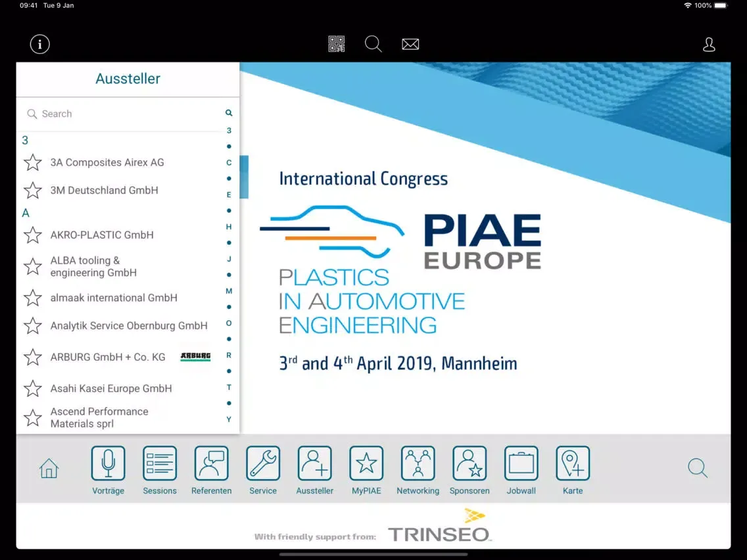Favorite Asahi Kasei Europe GmbH star
Image resolution: width=747 pixels, height=560 pixels.
33,388
